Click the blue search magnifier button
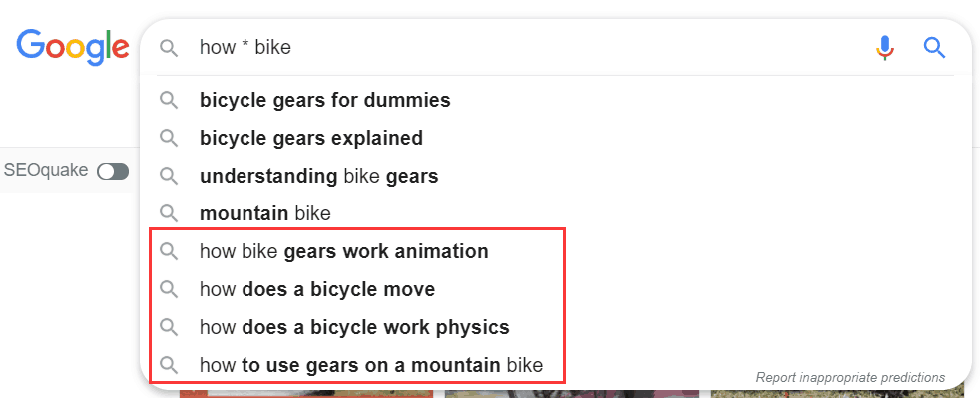980x398 pixels. click(x=934, y=48)
